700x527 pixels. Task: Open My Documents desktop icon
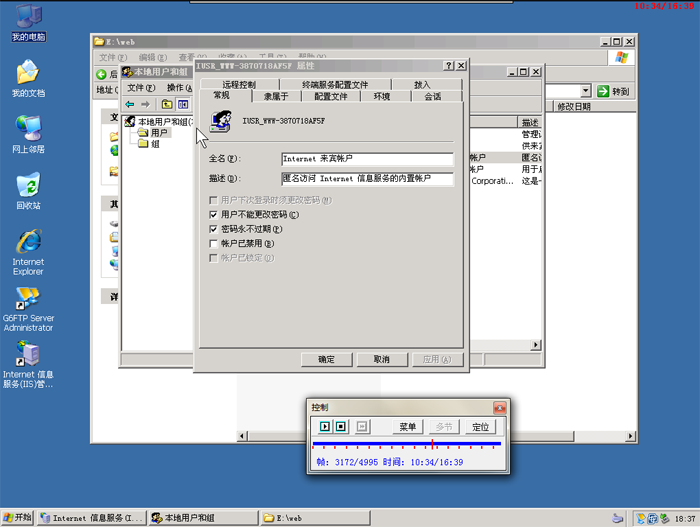point(28,79)
